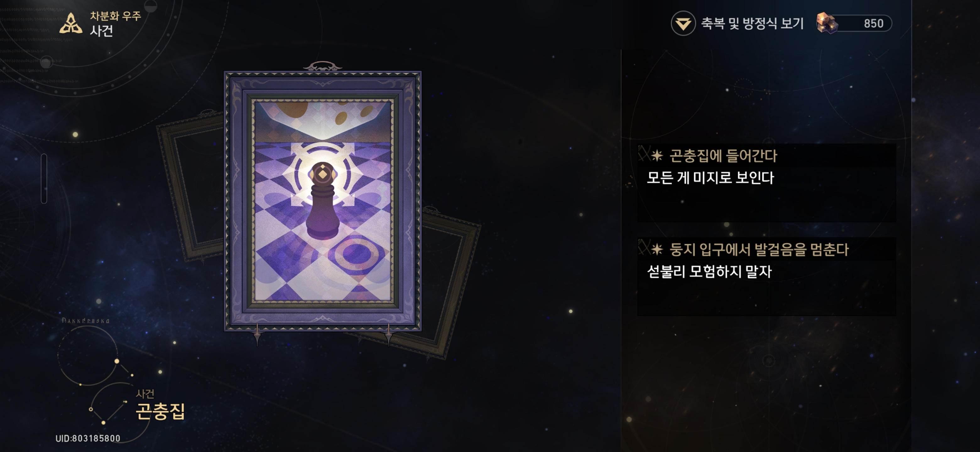Tap the cosmic fragments cube icon
This screenshot has height=452, width=980.
(827, 23)
